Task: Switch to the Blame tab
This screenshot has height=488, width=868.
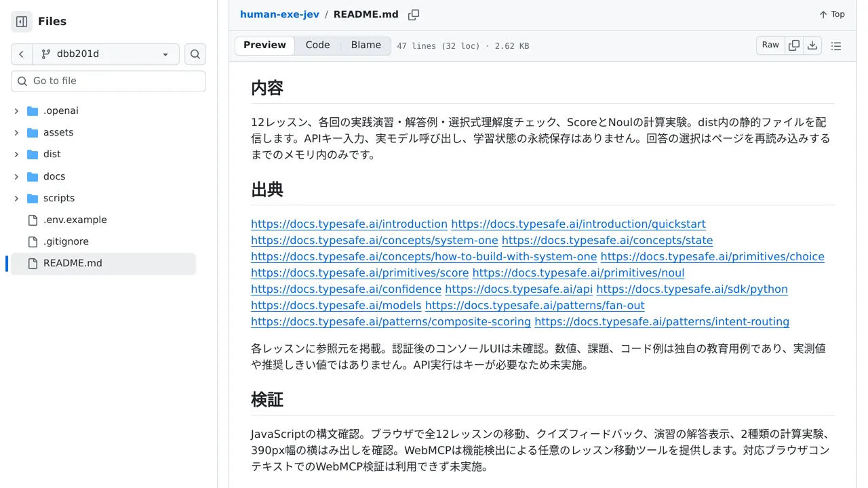Action: 366,45
